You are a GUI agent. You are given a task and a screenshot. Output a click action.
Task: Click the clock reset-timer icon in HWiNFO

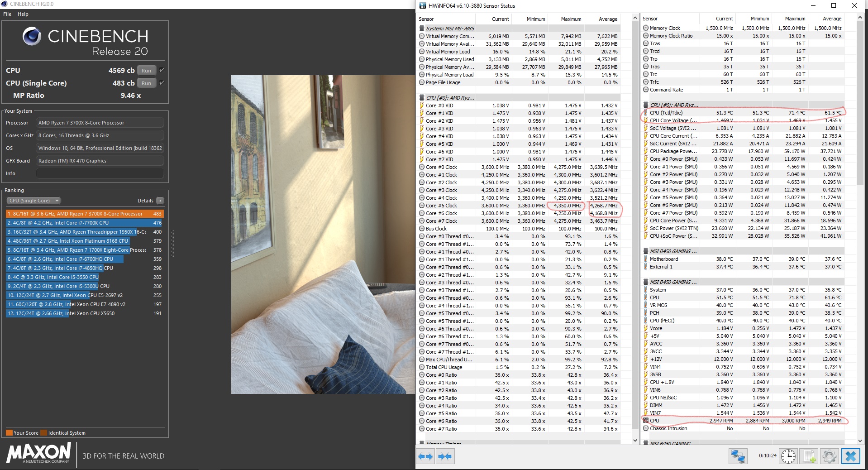pyautogui.click(x=788, y=456)
